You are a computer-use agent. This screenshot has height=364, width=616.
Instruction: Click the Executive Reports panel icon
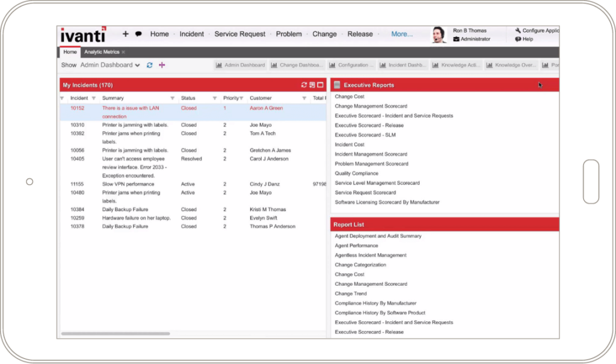point(337,85)
